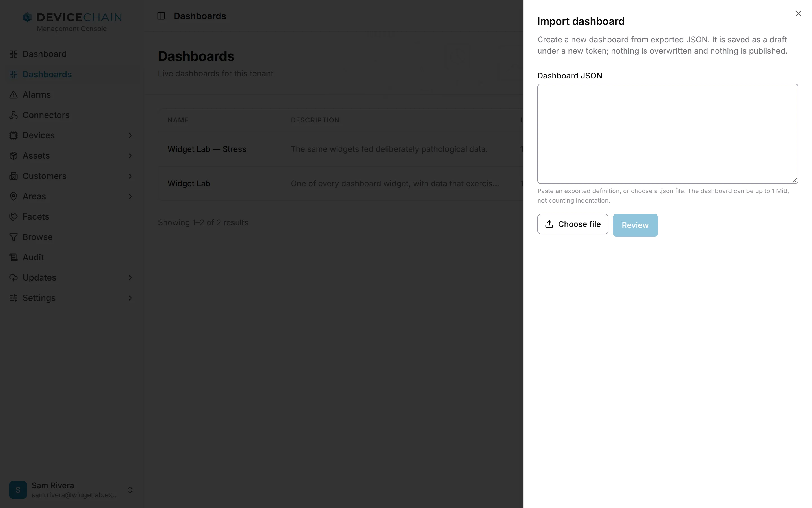Click the Customers building icon
The width and height of the screenshot is (812, 508).
pos(14,176)
